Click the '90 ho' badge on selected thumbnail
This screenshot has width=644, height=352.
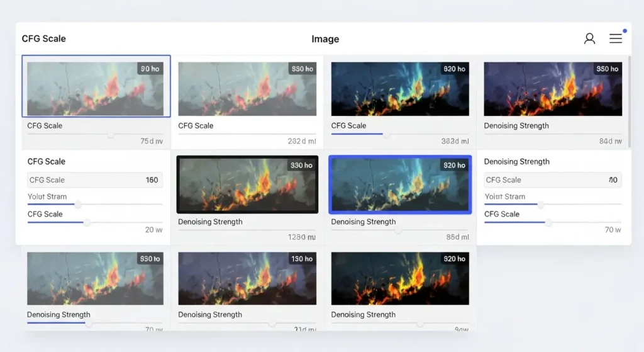(150, 69)
